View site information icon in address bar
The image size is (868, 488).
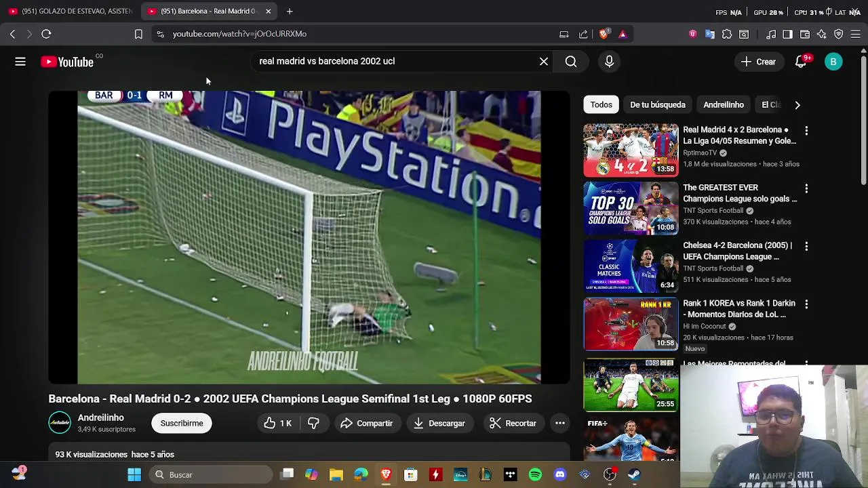point(159,34)
